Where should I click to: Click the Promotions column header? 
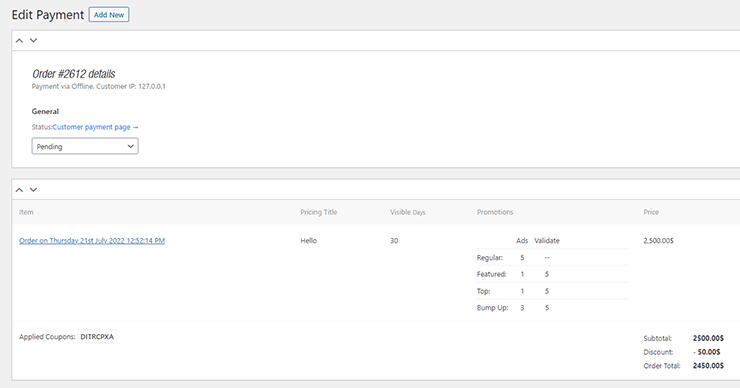(495, 212)
